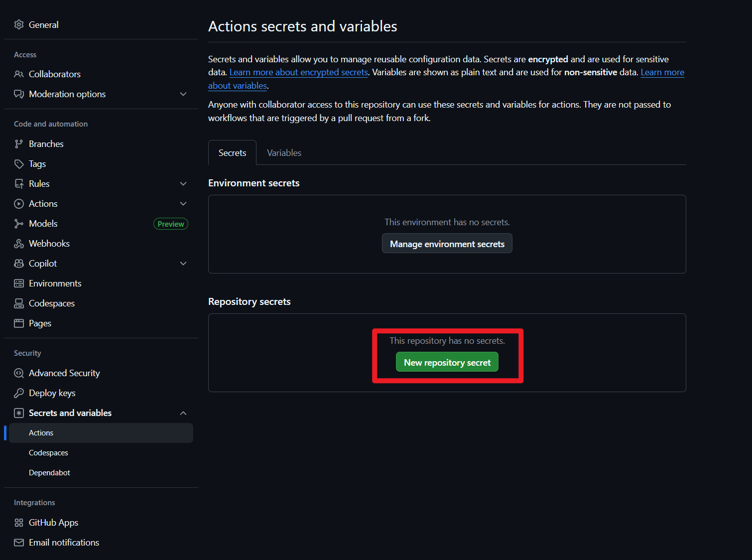Click the Models icon in sidebar

(19, 224)
